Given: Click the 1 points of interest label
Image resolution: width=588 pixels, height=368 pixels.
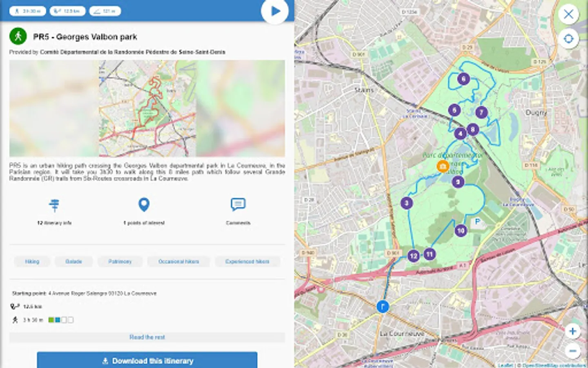Looking at the screenshot, I should click(144, 223).
